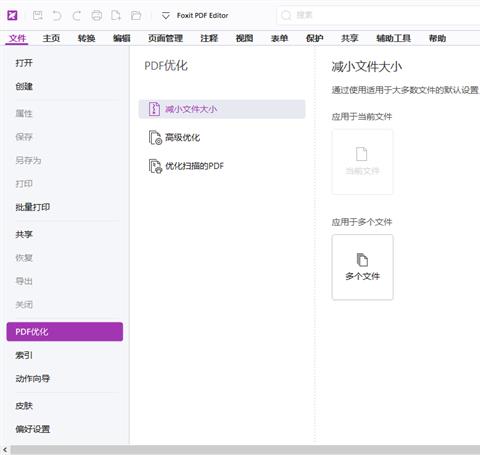
Task: Click the new document icon in toolbar
Action: coord(116,15)
